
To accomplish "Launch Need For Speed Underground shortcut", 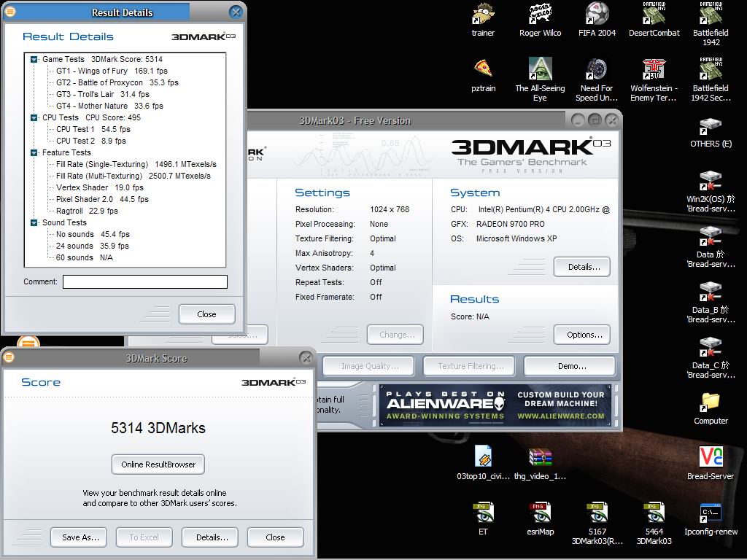I will 597,79.
